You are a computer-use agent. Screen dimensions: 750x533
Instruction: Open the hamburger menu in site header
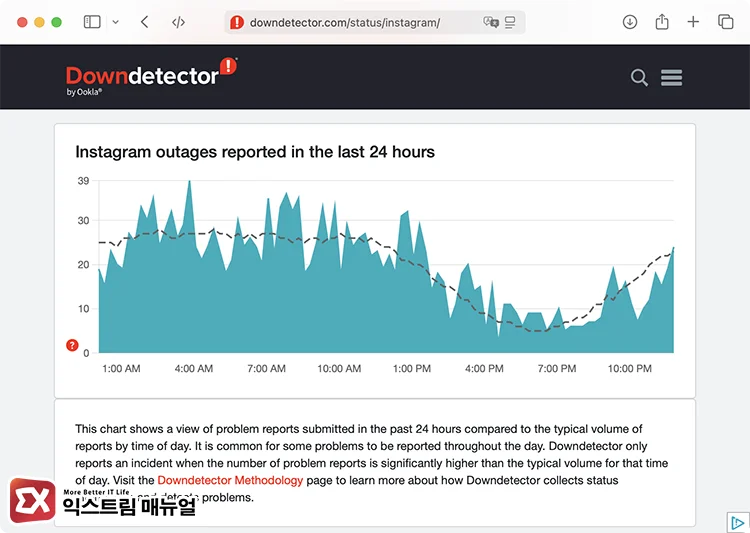pyautogui.click(x=672, y=78)
